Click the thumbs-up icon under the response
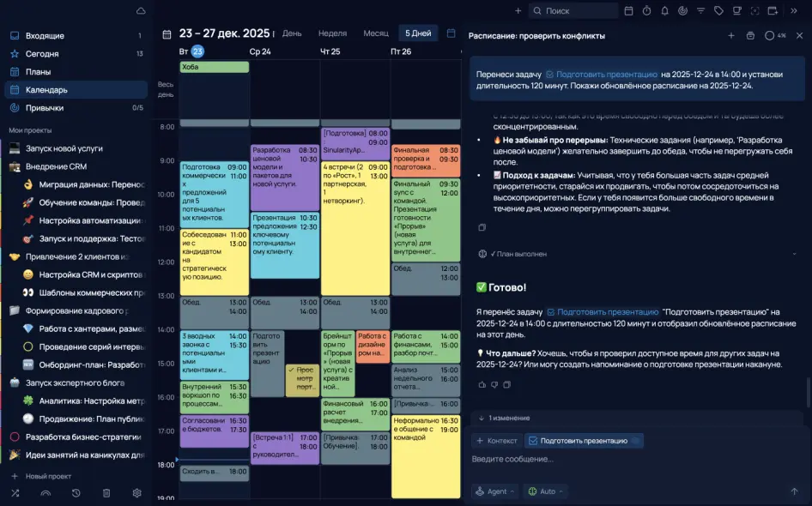The image size is (812, 506). (482, 384)
